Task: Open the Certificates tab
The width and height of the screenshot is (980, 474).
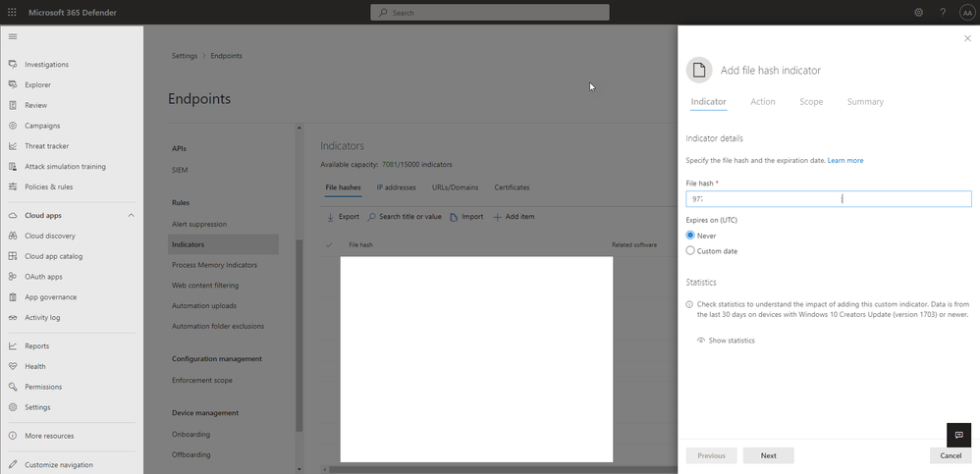Action: (512, 187)
